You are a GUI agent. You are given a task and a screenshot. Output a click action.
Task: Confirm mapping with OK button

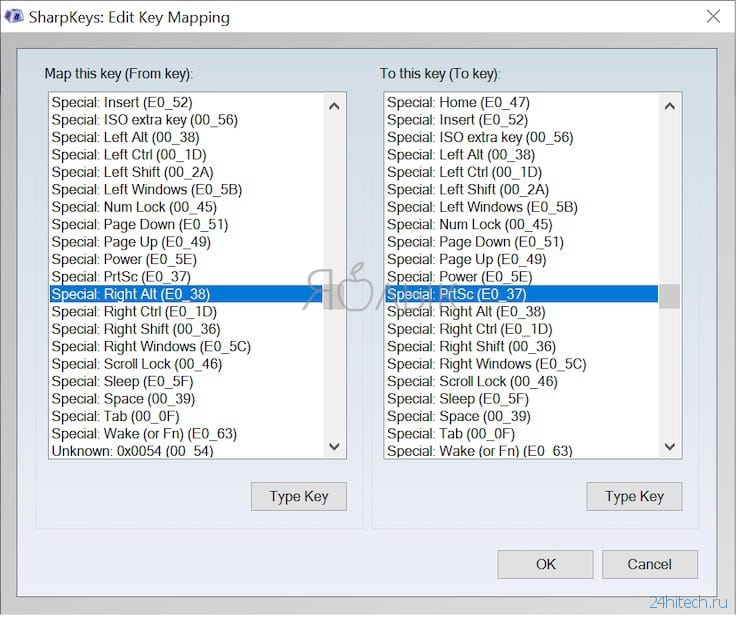click(545, 564)
